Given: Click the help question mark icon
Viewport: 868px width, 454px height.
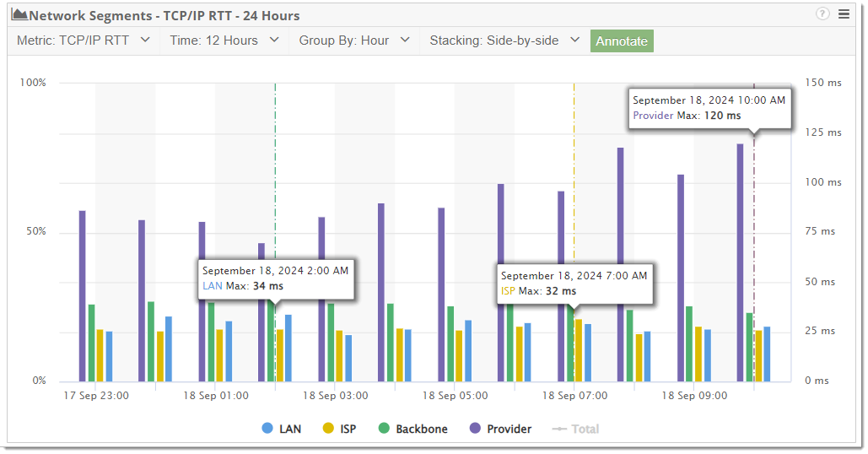Looking at the screenshot, I should [822, 14].
